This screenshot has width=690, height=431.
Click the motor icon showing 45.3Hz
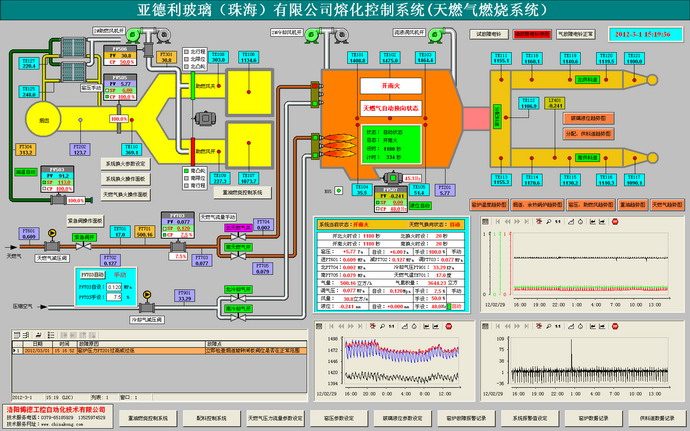pyautogui.click(x=392, y=177)
